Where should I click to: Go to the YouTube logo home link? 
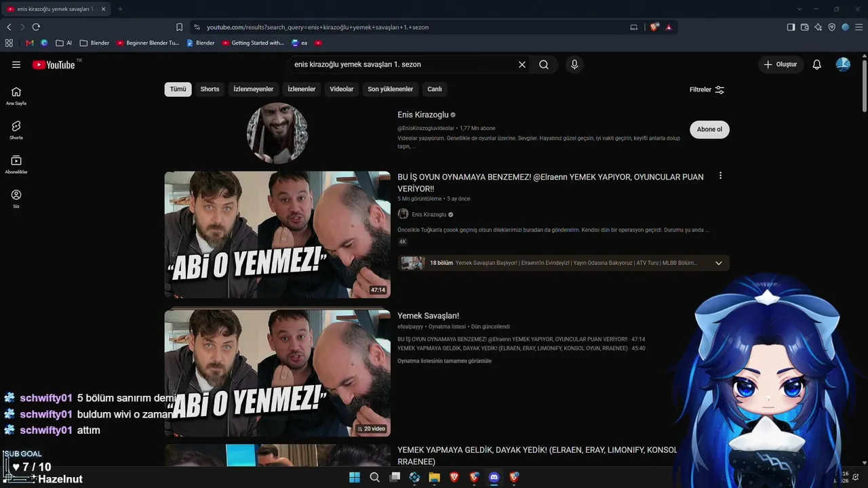click(54, 64)
